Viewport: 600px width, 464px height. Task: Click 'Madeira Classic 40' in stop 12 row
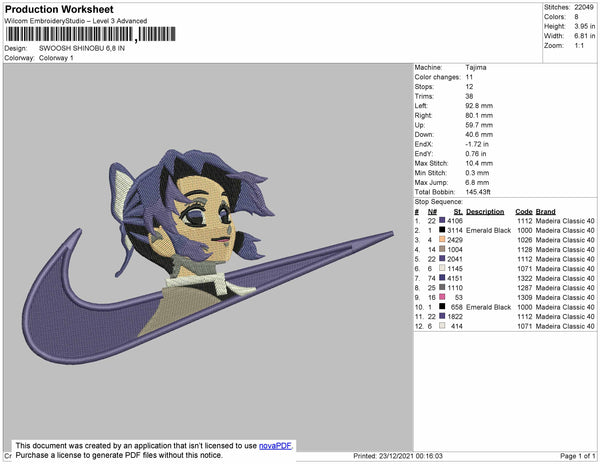tap(565, 326)
